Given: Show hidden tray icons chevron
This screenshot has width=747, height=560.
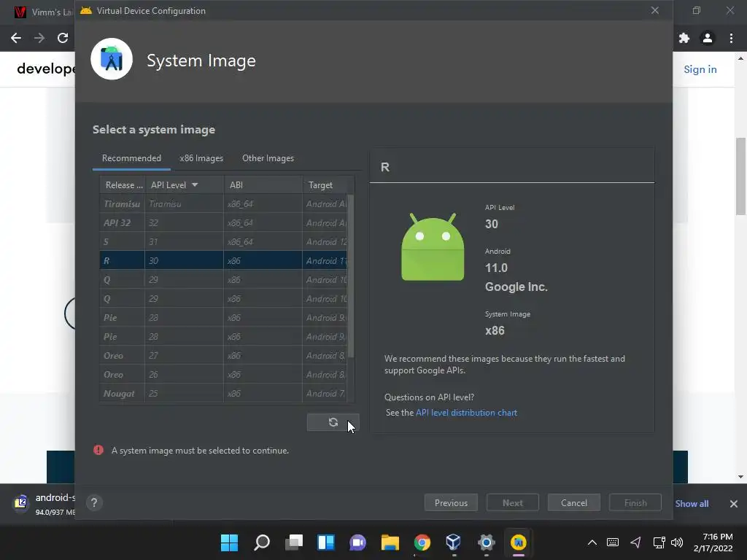Looking at the screenshot, I should (x=592, y=542).
